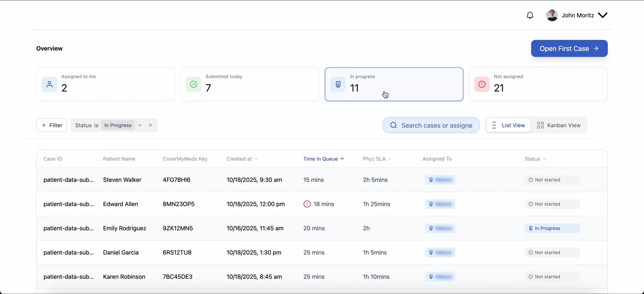The width and height of the screenshot is (644, 294).
Task: Click the Add Filter button
Action: click(52, 125)
